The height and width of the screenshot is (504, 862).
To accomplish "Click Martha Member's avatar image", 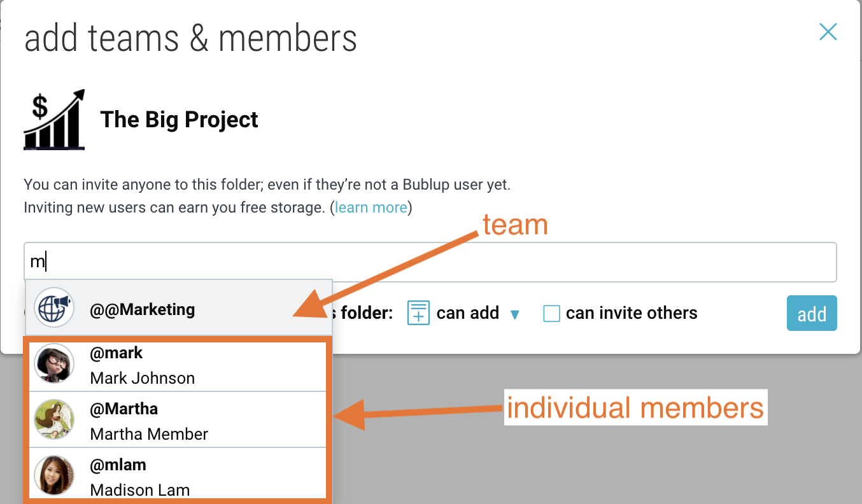I will 54,419.
